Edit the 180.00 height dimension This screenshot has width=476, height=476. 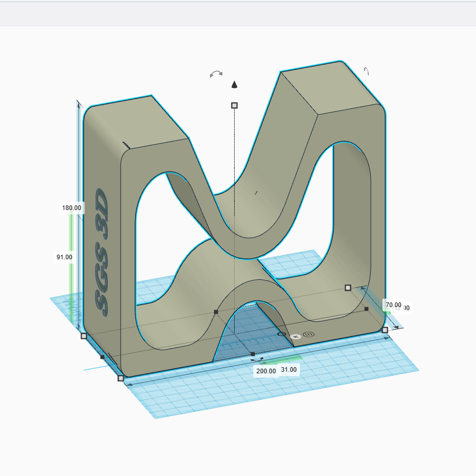(71, 207)
